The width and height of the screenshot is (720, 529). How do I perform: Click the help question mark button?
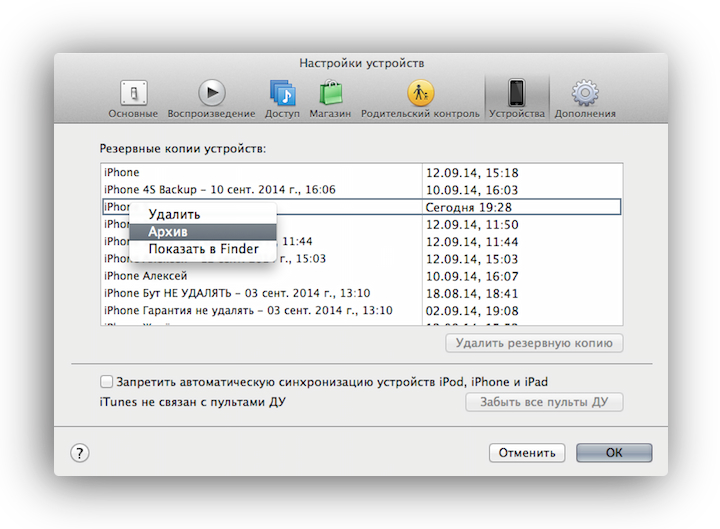tap(80, 453)
